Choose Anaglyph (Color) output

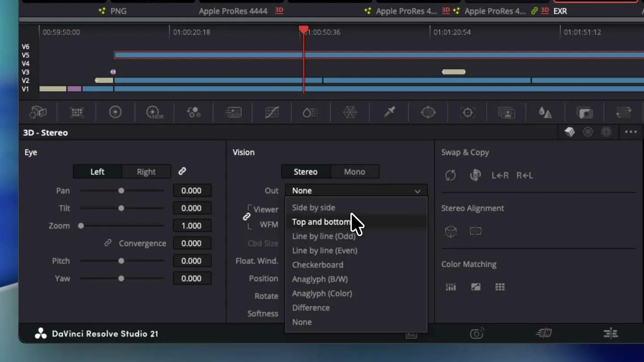356,293
